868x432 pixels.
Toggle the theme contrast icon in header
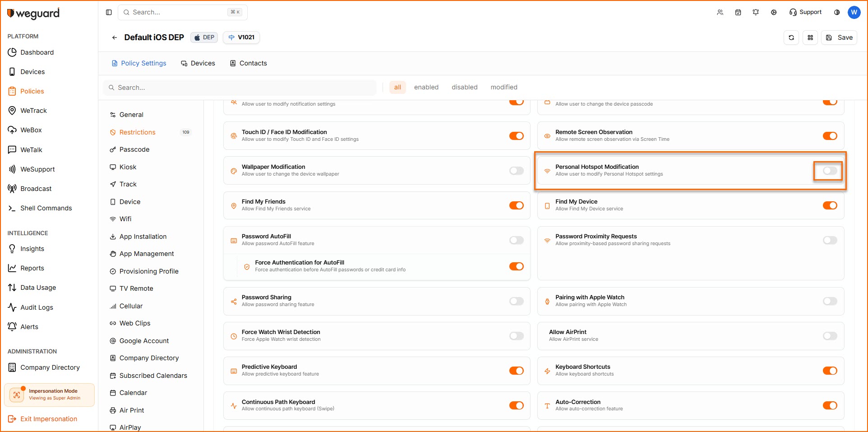(x=837, y=12)
